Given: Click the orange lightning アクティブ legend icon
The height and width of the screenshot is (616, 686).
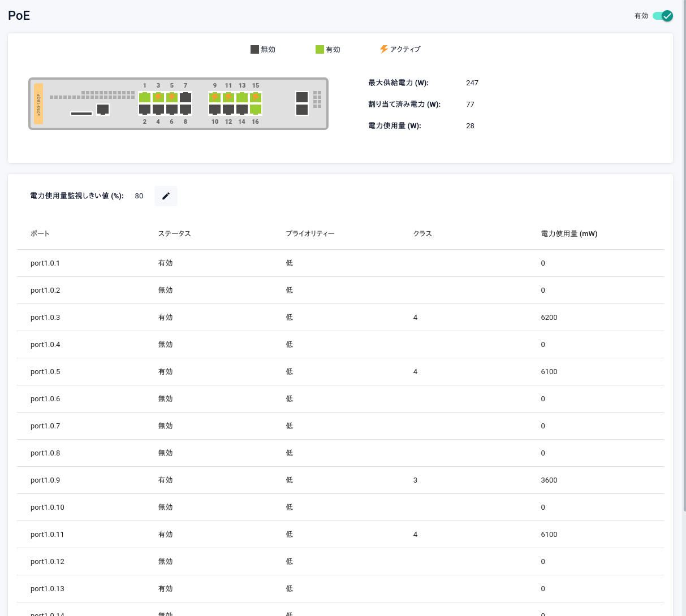Looking at the screenshot, I should click(384, 49).
